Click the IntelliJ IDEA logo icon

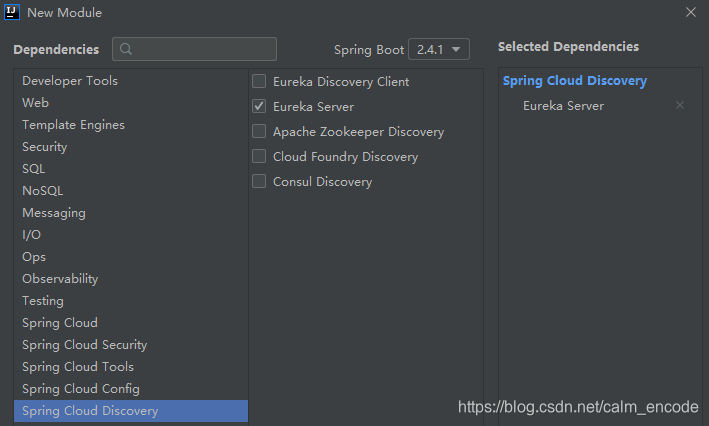[x=12, y=12]
